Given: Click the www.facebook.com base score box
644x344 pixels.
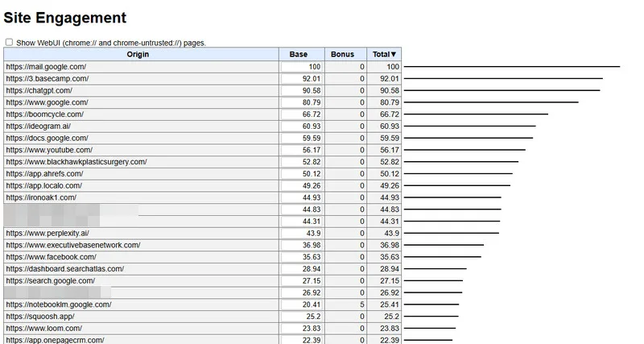Looking at the screenshot, I should (x=302, y=257).
